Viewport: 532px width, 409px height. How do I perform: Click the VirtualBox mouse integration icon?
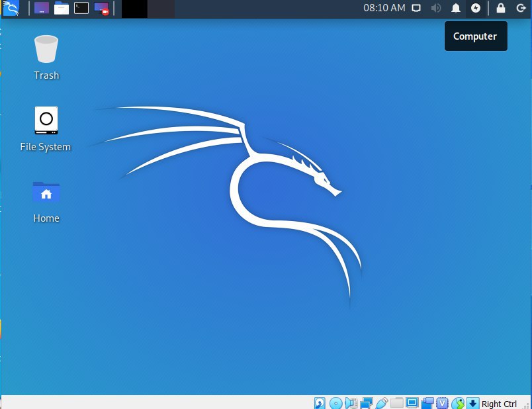[x=458, y=403]
